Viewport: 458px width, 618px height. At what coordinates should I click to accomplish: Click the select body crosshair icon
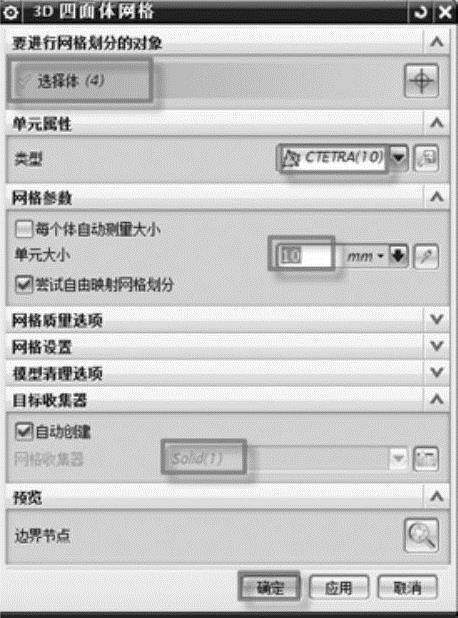point(421,81)
